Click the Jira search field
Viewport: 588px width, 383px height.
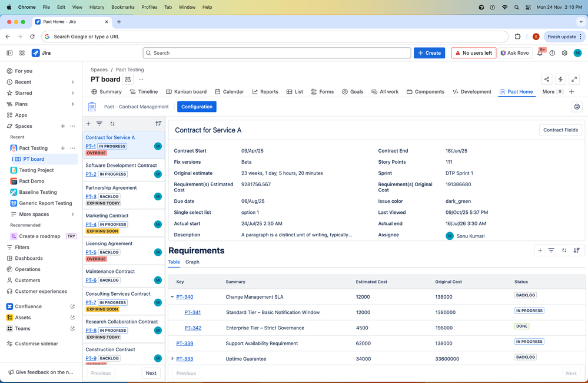click(x=277, y=53)
